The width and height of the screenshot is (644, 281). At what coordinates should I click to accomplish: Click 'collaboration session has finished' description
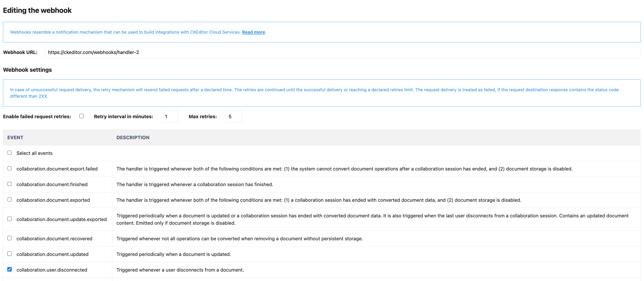[x=195, y=184]
